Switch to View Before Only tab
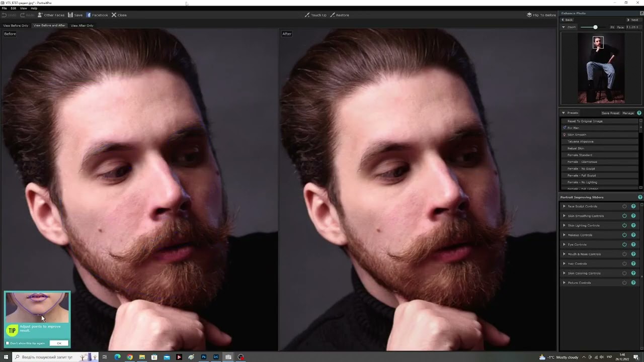 pos(16,26)
